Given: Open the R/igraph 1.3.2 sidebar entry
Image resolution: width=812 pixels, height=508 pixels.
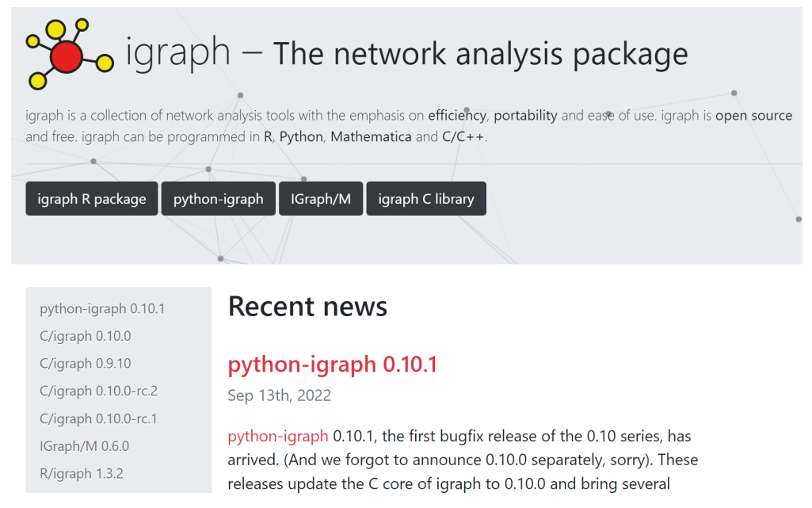Looking at the screenshot, I should pos(81,473).
